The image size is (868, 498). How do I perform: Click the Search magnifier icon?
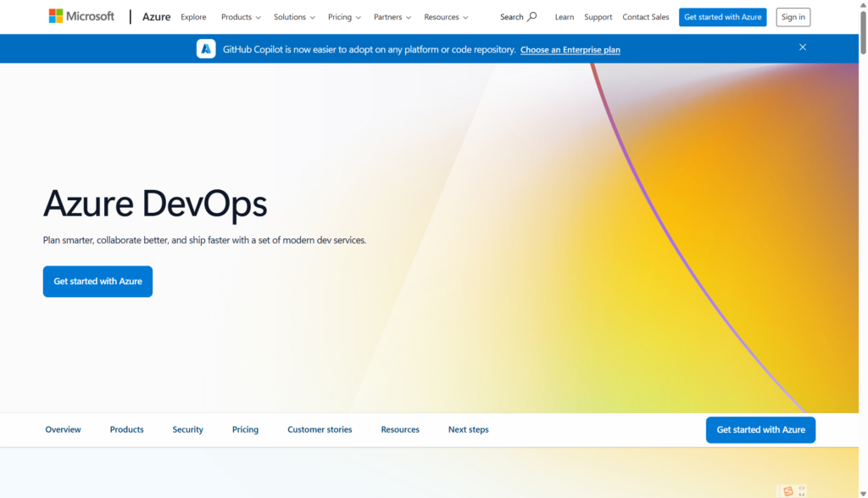point(532,16)
